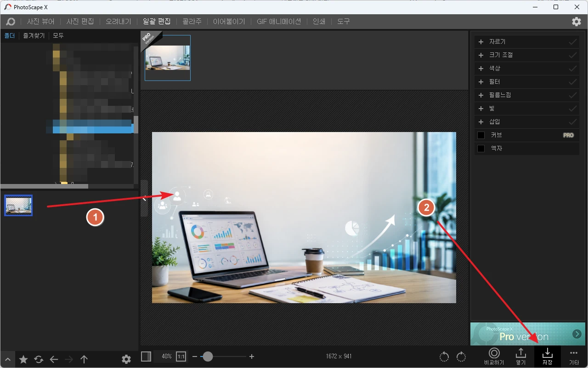The height and width of the screenshot is (368, 588).
Task: Click the PhotoScape X Pro version banner
Action: [x=528, y=334]
